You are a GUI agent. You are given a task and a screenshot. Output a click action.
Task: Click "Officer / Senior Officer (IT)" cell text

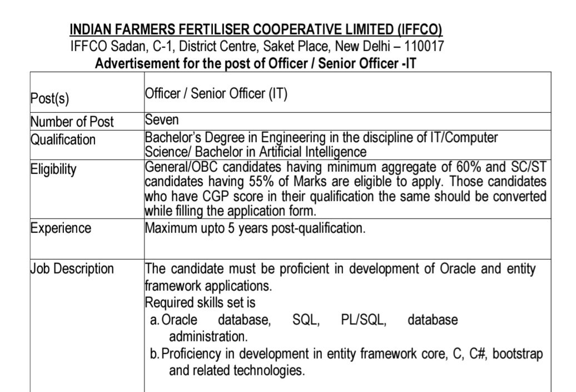click(216, 94)
